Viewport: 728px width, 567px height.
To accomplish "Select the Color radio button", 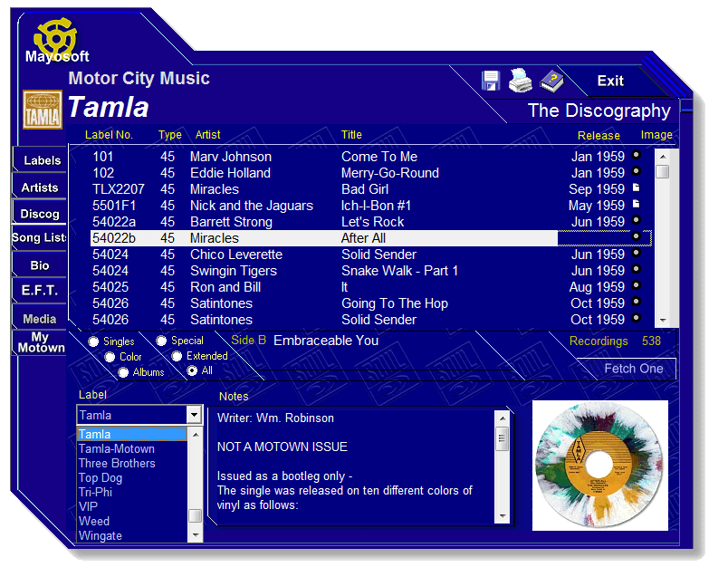I will click(x=110, y=357).
